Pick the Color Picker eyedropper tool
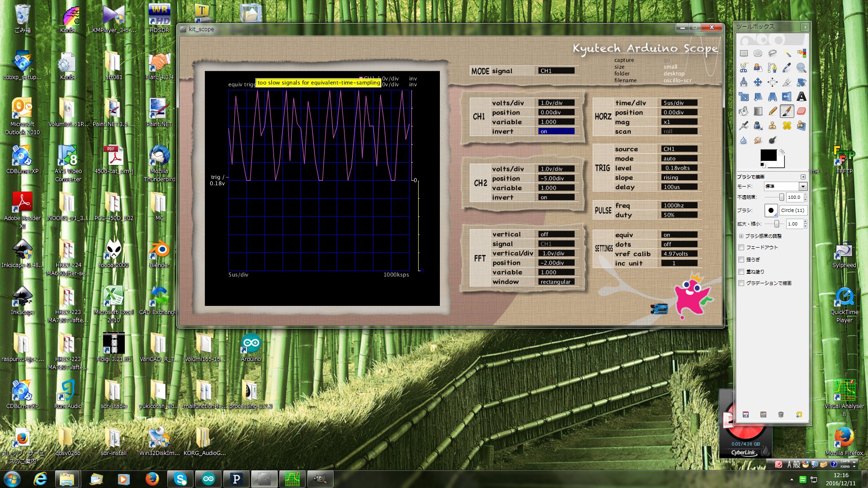The image size is (868, 488). (787, 68)
